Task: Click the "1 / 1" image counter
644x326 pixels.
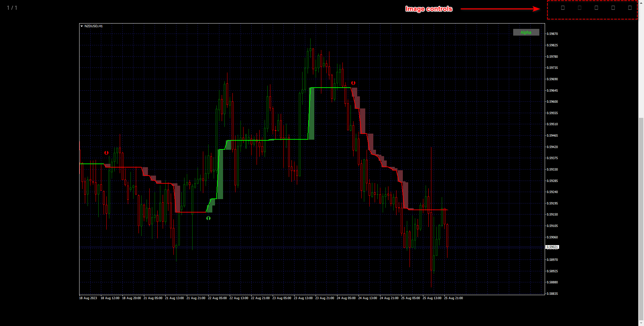Action: [12, 8]
